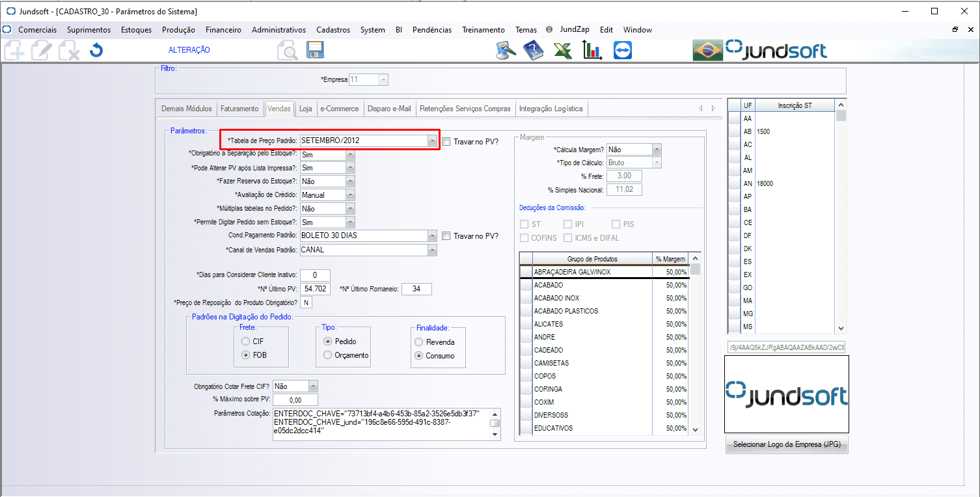Click Selecionar Logo da Empresa (JPG) button

click(x=787, y=445)
